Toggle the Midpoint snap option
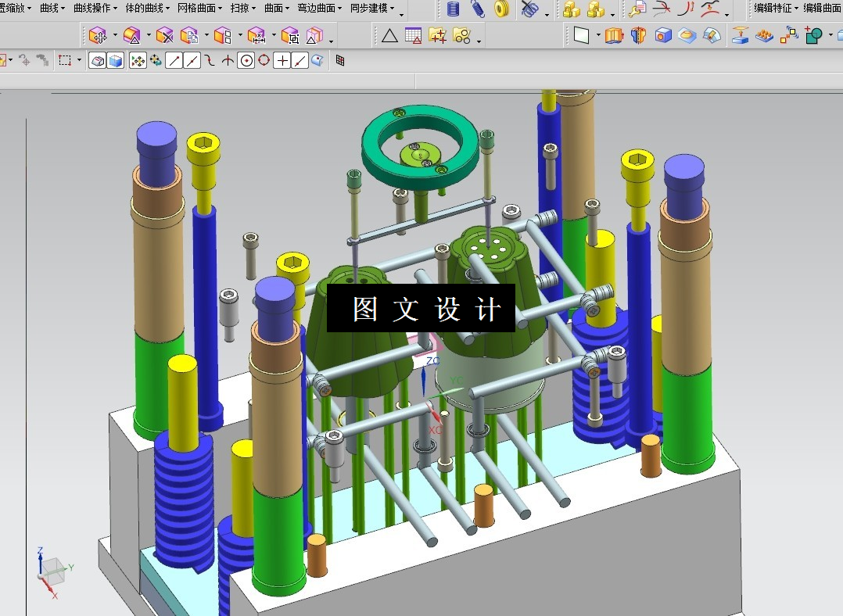Viewport: 843px width, 616px height. (192, 61)
